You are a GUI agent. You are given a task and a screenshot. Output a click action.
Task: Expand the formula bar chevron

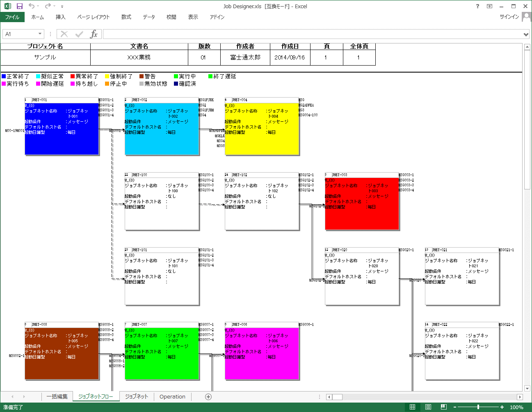coord(526,34)
